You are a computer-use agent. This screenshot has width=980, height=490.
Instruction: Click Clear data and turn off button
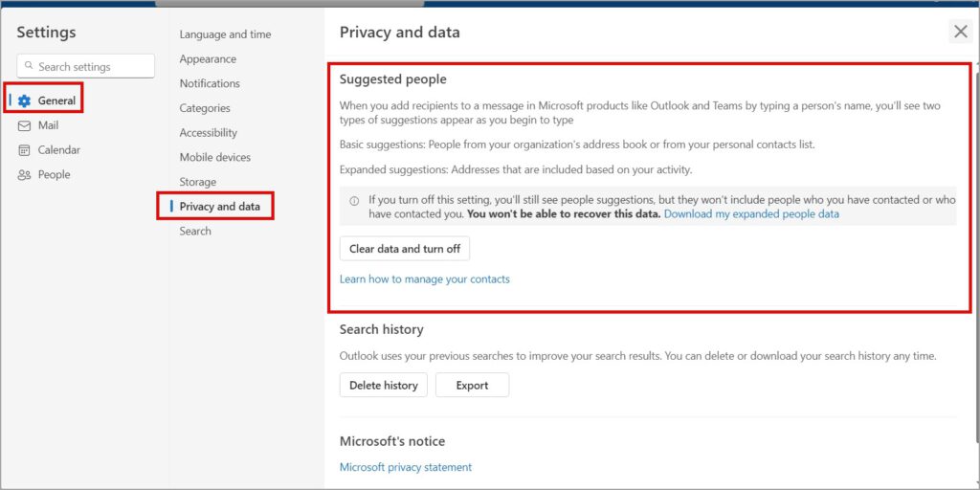click(x=405, y=249)
